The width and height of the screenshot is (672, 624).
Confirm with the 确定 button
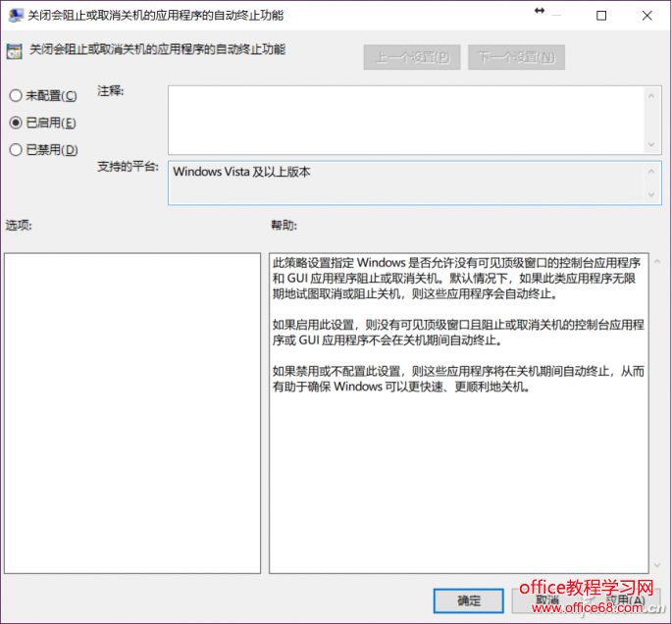468,600
